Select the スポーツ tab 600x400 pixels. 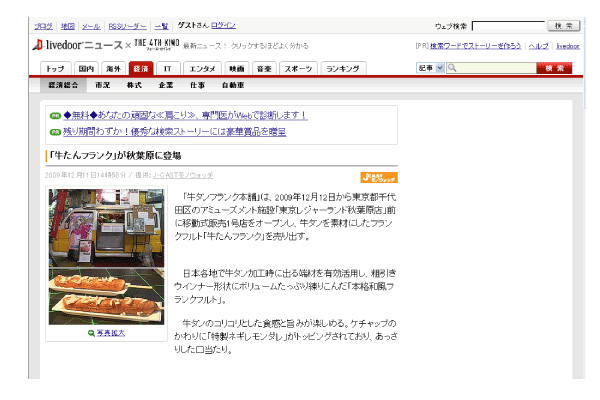click(298, 69)
